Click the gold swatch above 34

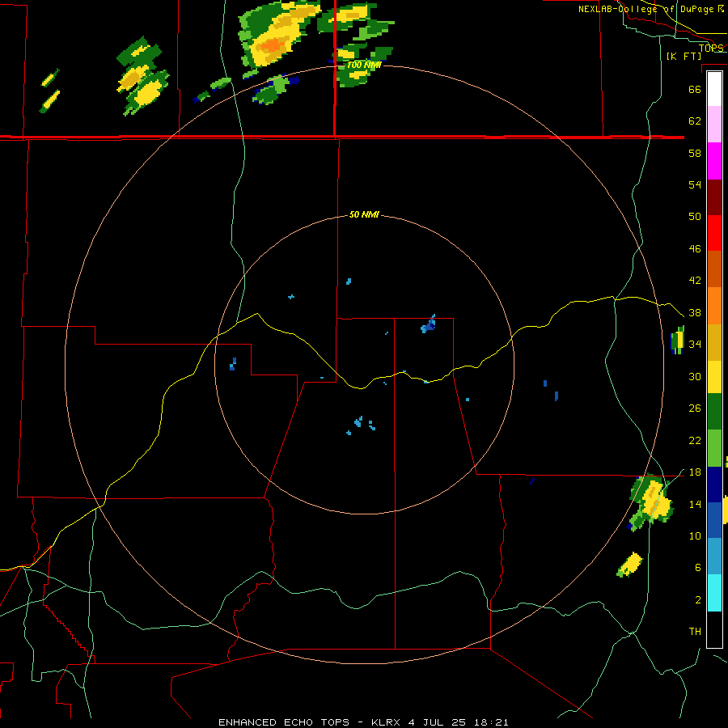pos(714,342)
